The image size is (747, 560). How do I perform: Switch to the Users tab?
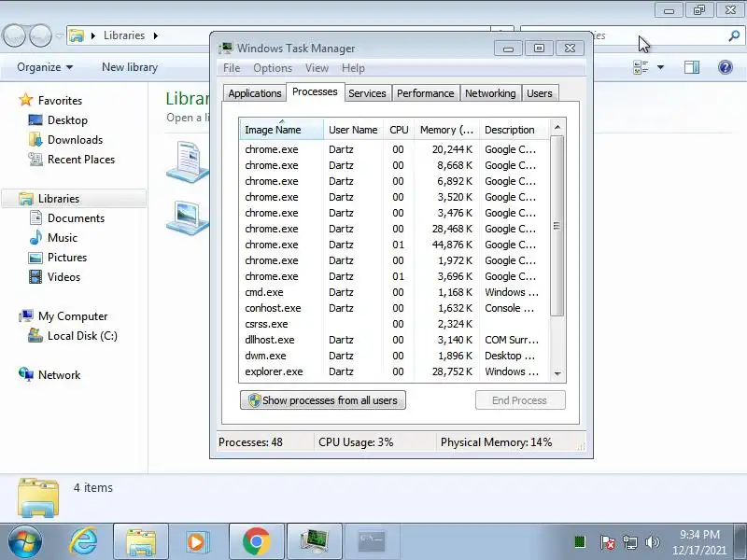pos(540,93)
